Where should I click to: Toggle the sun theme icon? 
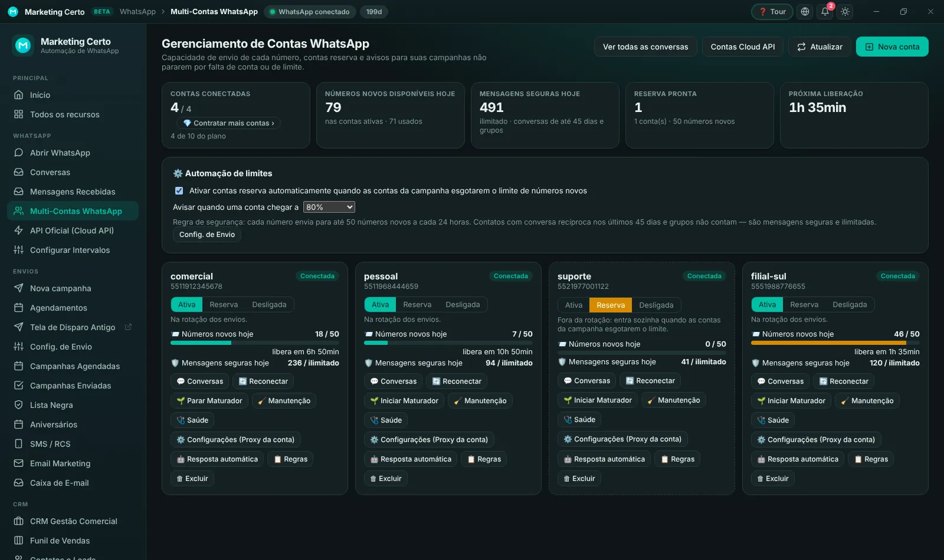(845, 12)
